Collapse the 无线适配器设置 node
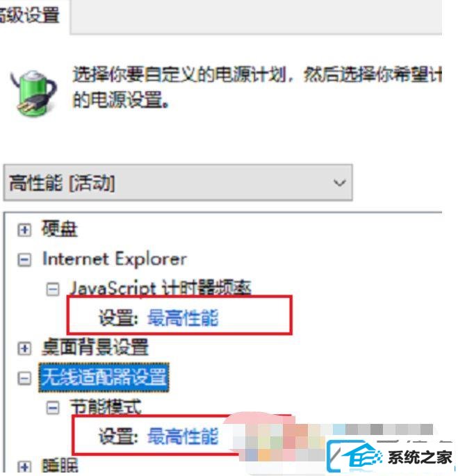 (24, 378)
